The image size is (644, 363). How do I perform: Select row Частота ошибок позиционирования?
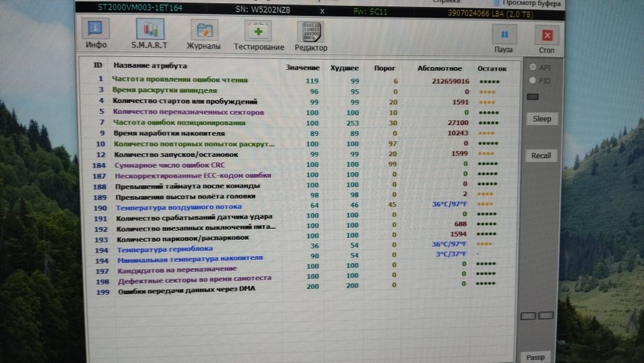(299, 123)
